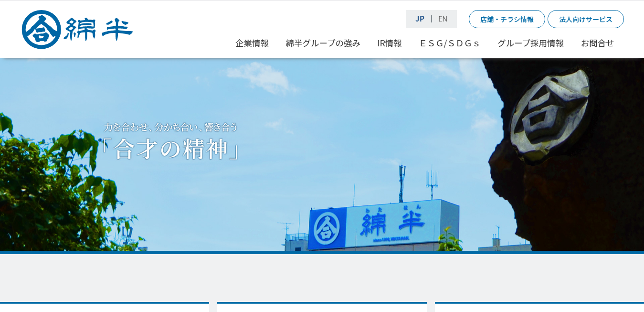
Task: Click the 「合才の精神」 hero headline
Action: 170,150
